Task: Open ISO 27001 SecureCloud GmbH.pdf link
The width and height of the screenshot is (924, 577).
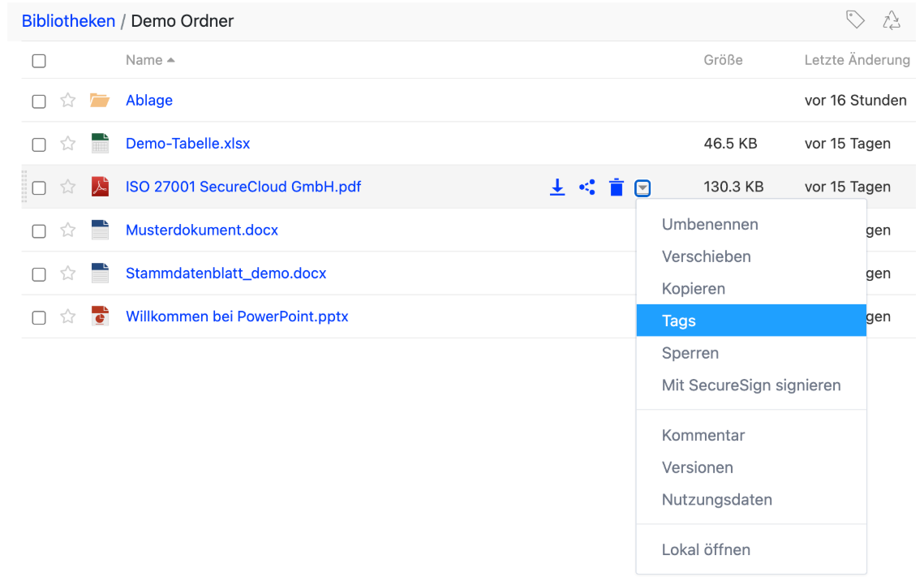Action: [243, 187]
